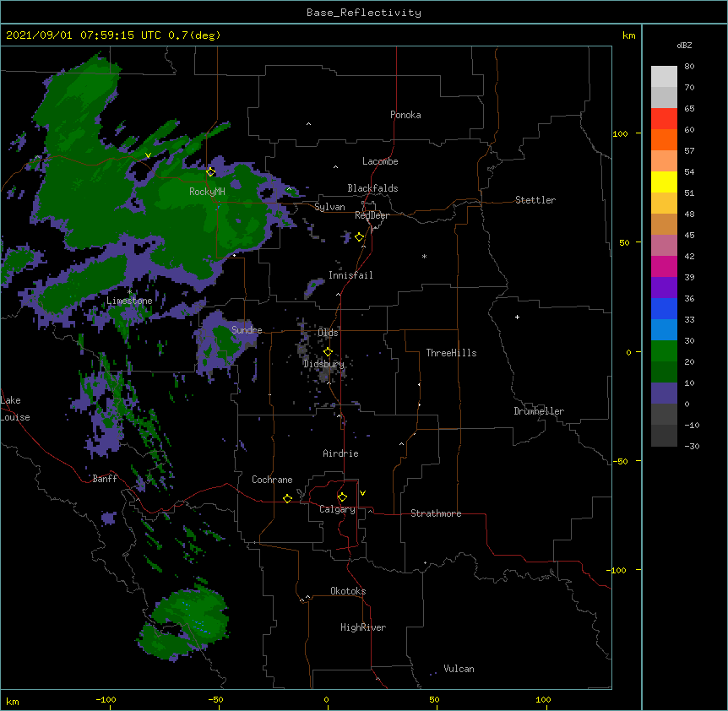Select the Didsbury label
Screen dimensions: 728x711
pos(323,364)
